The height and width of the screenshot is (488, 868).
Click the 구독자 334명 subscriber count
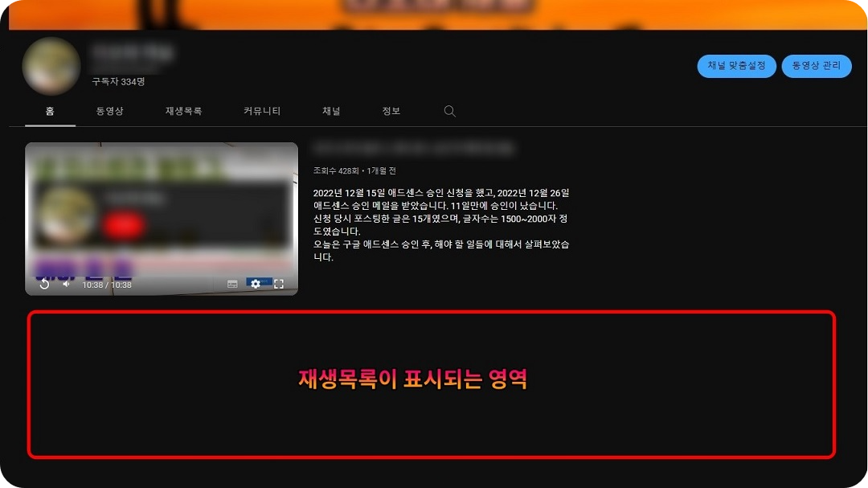[118, 81]
